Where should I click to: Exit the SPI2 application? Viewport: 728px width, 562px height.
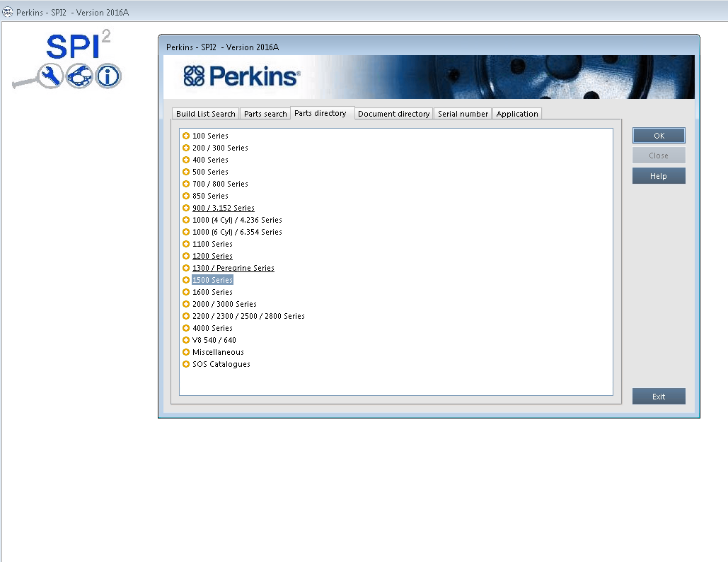tap(659, 397)
